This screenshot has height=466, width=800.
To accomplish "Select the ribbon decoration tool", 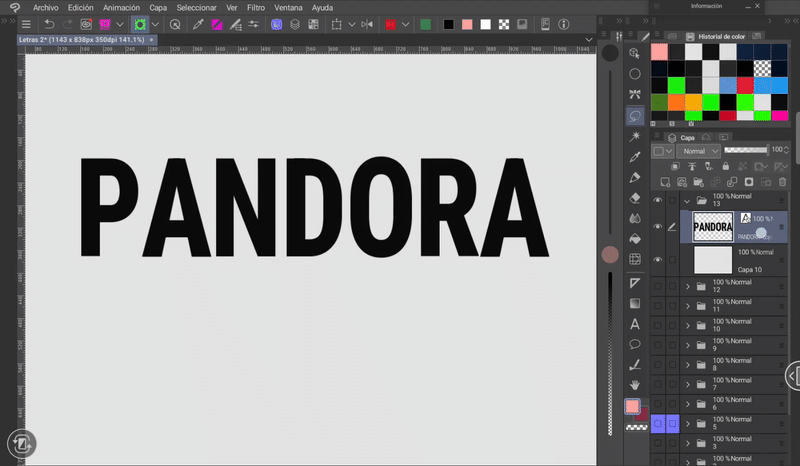I will 635,94.
